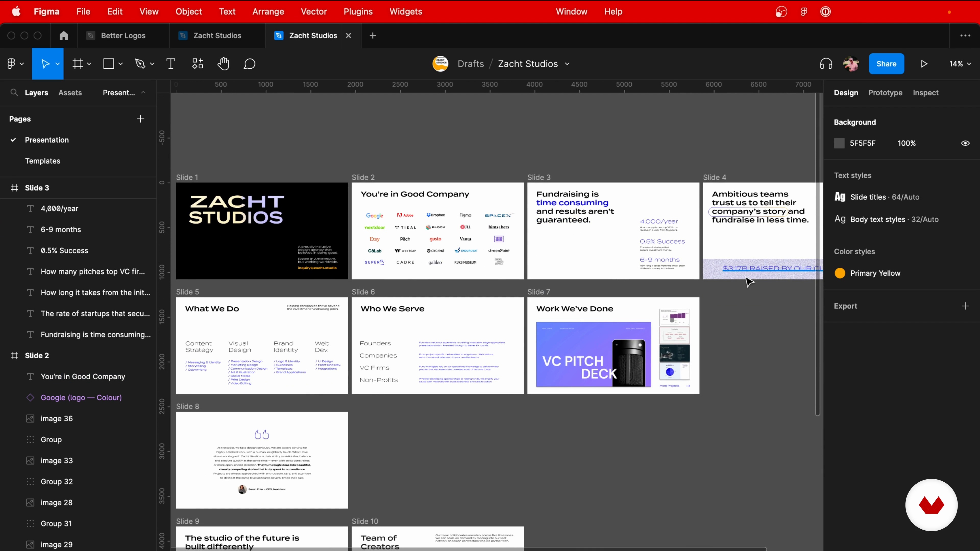Open the tab overflow options menu
The width and height of the screenshot is (980, 551).
tap(965, 36)
